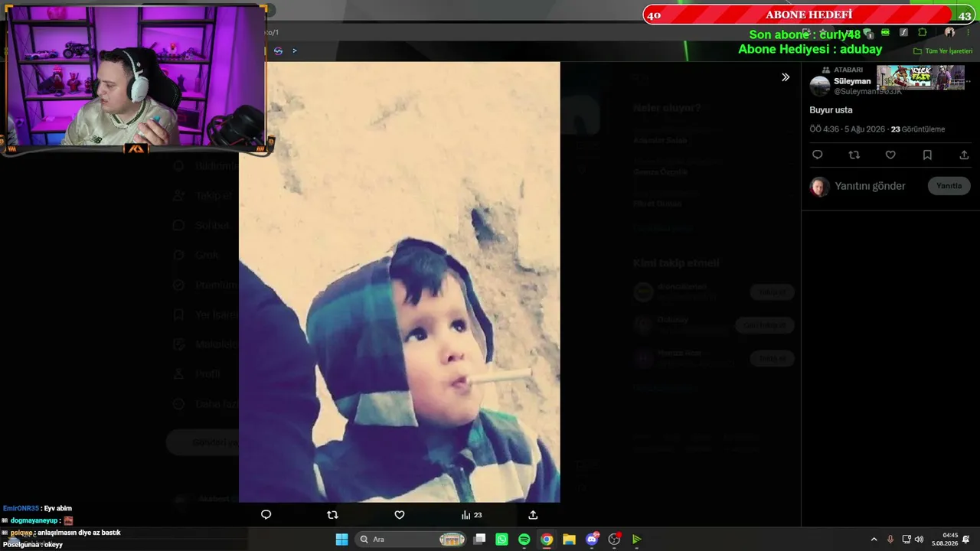Viewport: 980px width, 551px height.
Task: Switch to Chrome on the taskbar
Action: tap(547, 540)
